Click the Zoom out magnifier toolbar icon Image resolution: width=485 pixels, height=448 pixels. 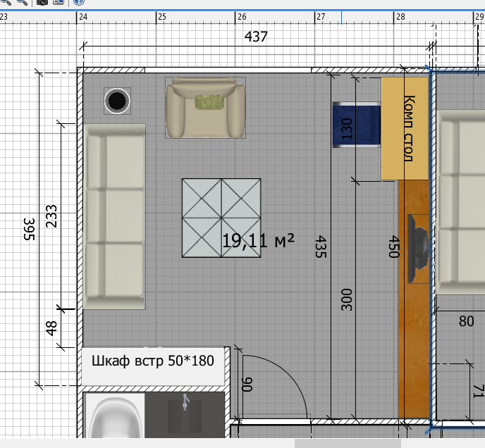(23, 2)
